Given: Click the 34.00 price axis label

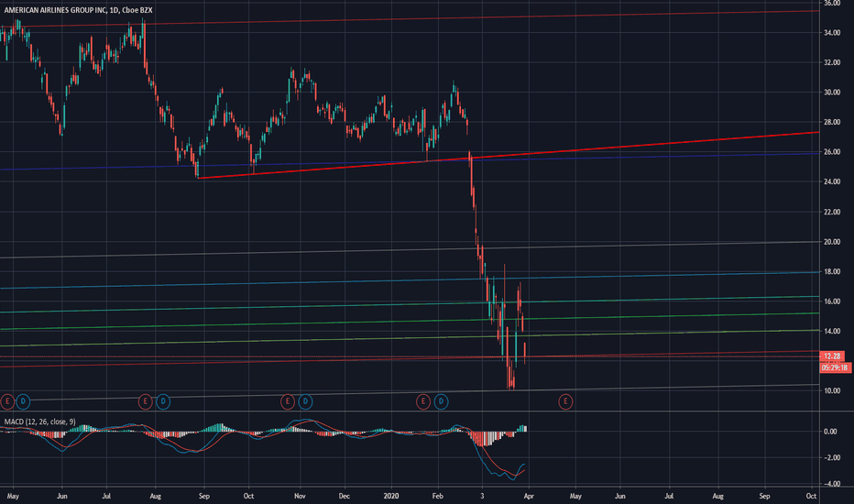Looking at the screenshot, I should click(x=832, y=33).
